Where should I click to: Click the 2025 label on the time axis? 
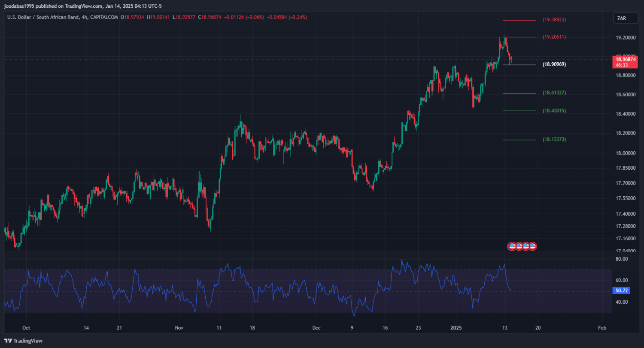pos(456,327)
